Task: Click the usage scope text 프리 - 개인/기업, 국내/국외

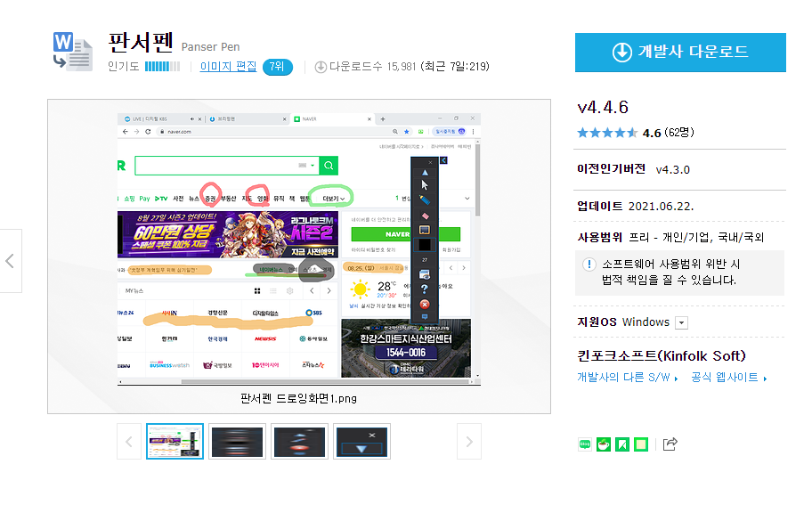Action: (x=696, y=238)
